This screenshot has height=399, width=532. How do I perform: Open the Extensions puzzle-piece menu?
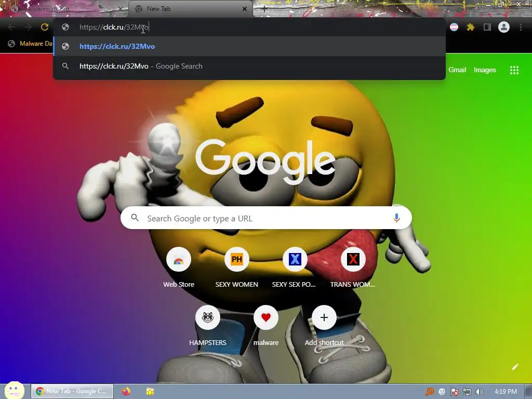[470, 27]
